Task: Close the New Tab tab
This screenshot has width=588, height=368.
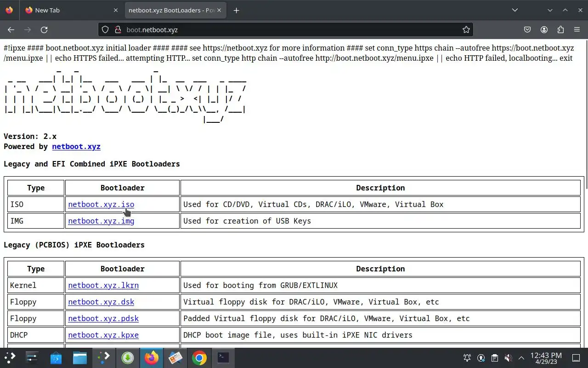Action: click(x=116, y=10)
